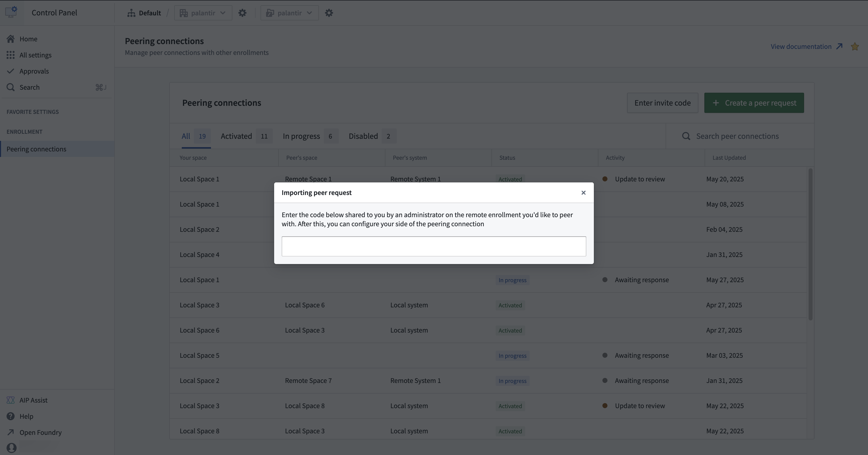Click the Create a peer request button
This screenshot has width=868, height=455.
(x=754, y=103)
